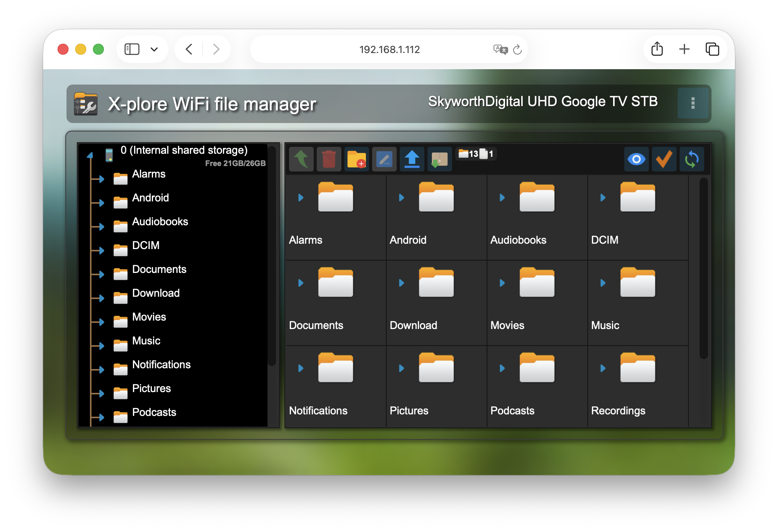The height and width of the screenshot is (532, 778).
Task: Select the Rename pencil tool
Action: click(x=384, y=159)
